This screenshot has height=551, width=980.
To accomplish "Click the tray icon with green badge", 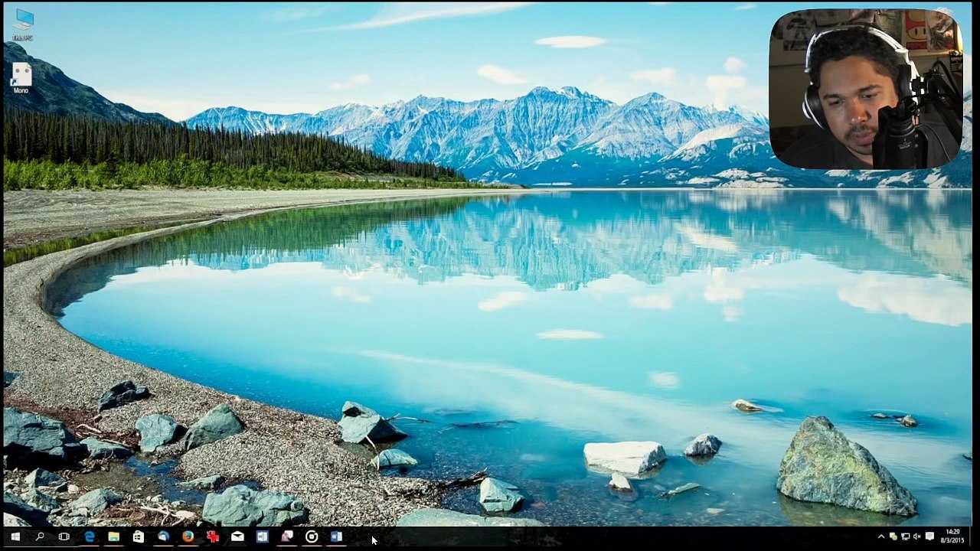I will pos(893,536).
